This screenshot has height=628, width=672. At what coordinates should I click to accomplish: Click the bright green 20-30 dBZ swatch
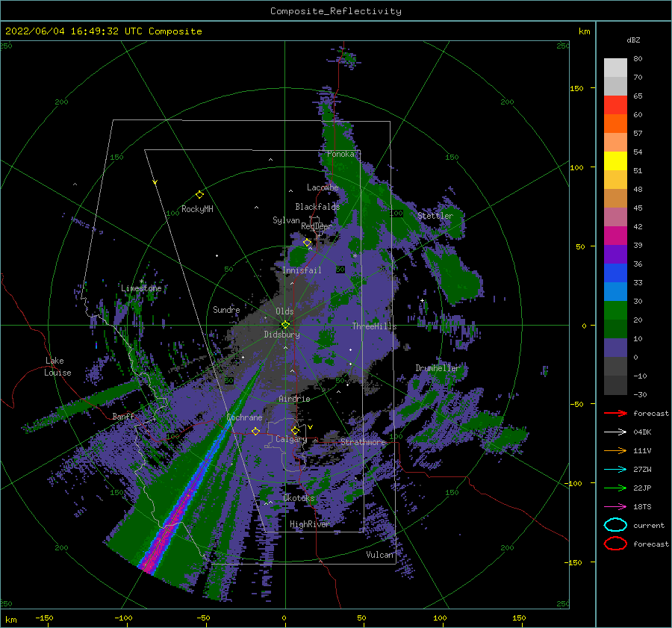coord(615,311)
